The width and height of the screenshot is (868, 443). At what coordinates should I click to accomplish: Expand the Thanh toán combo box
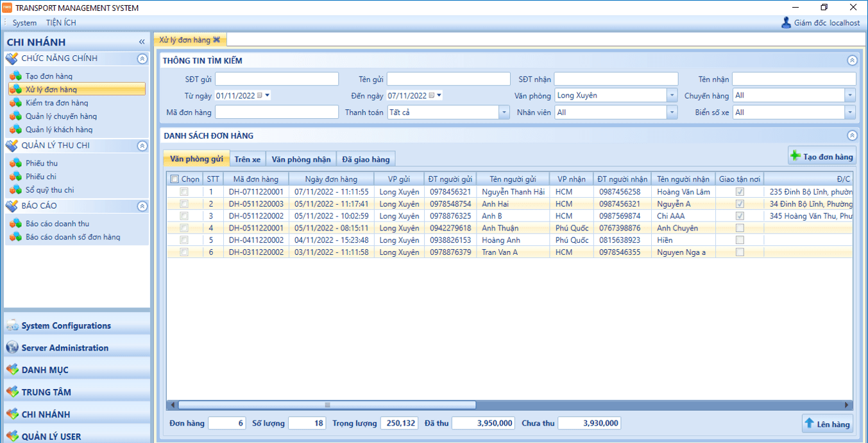(504, 112)
